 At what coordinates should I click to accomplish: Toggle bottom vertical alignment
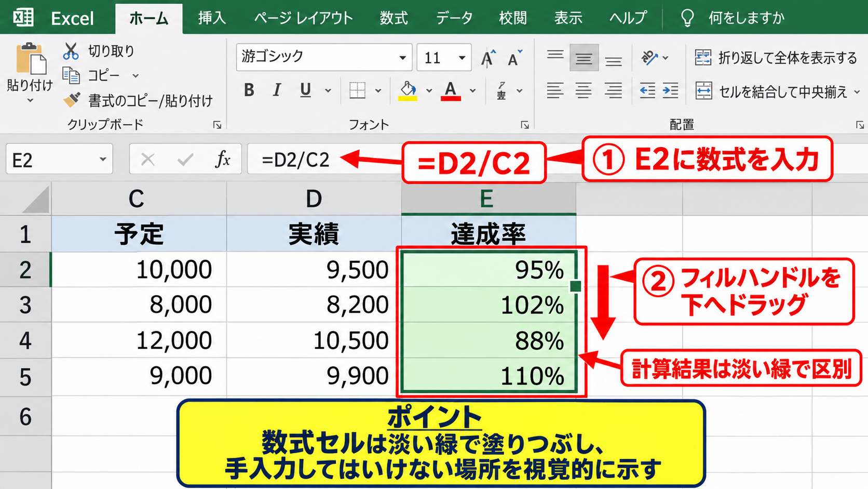point(613,61)
